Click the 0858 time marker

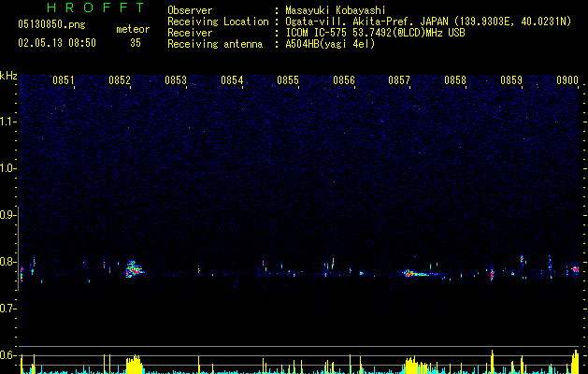(x=455, y=80)
